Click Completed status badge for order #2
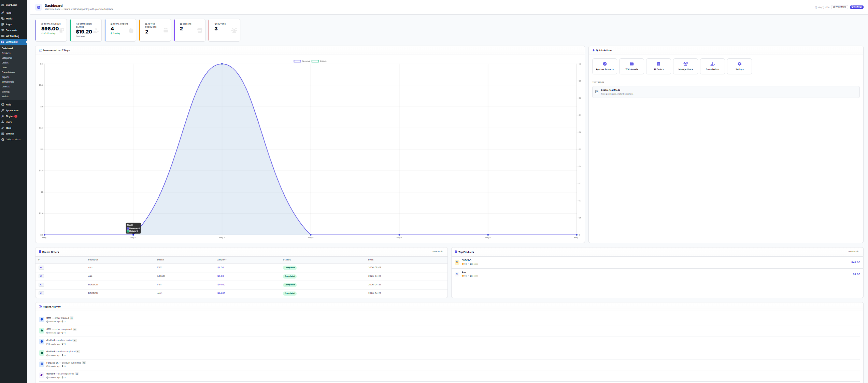The height and width of the screenshot is (383, 868). coord(289,285)
